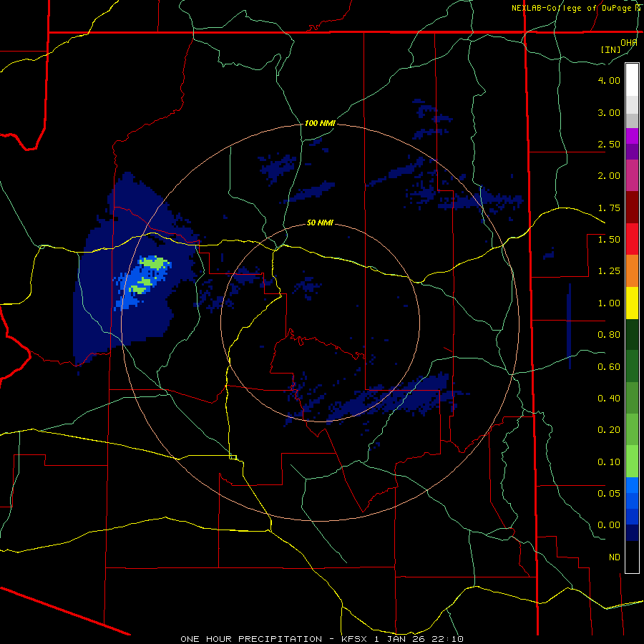
Task: Click the 4.00 legend value
Action: pyautogui.click(x=609, y=80)
